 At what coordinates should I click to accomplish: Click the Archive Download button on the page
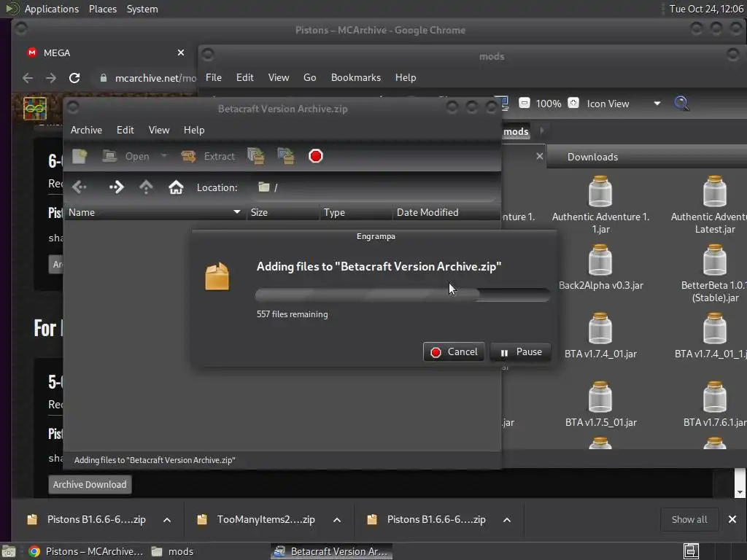90,484
